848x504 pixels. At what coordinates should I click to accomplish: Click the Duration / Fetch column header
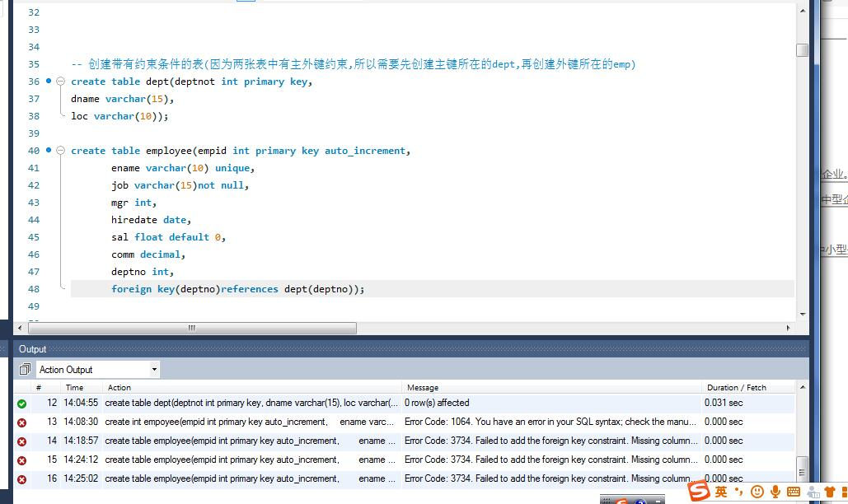coord(737,387)
